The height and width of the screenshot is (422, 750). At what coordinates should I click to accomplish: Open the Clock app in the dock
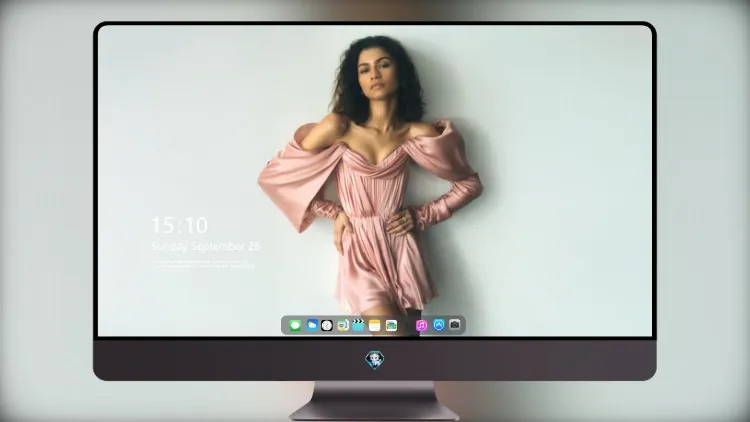click(x=327, y=325)
